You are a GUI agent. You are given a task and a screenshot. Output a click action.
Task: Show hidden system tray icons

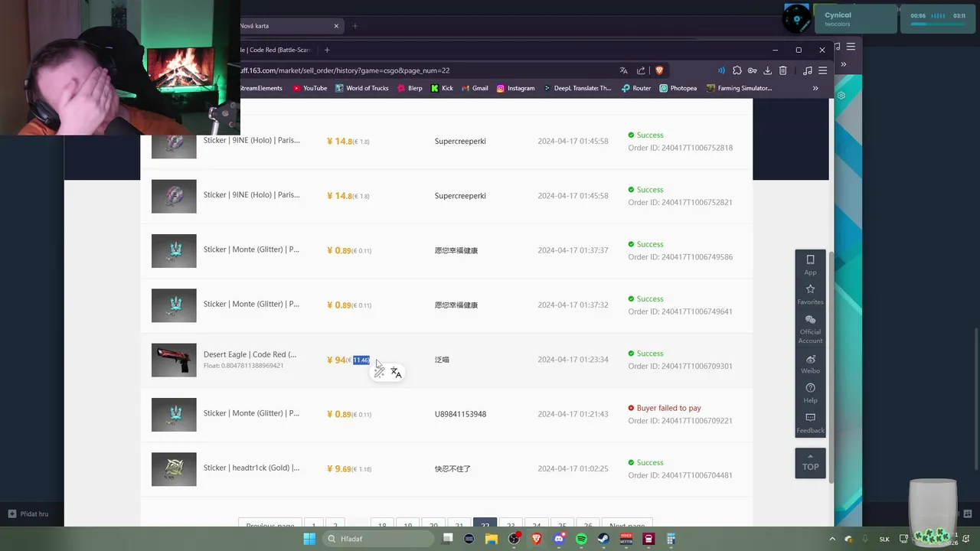[832, 539]
